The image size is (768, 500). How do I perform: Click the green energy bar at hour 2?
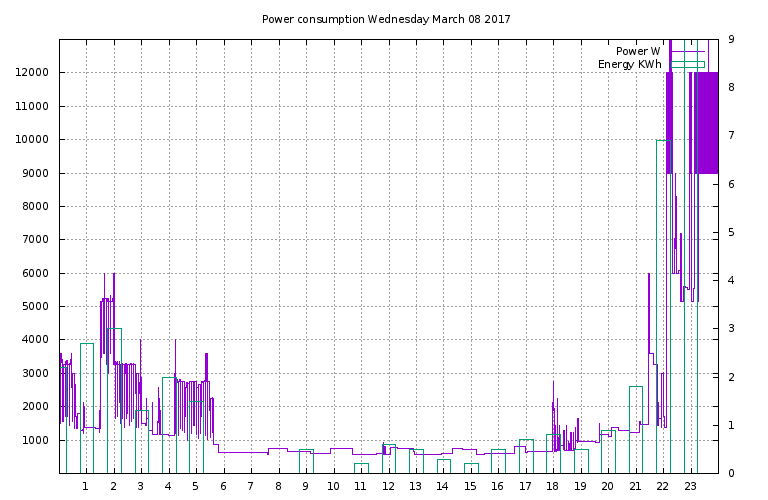coord(115,401)
